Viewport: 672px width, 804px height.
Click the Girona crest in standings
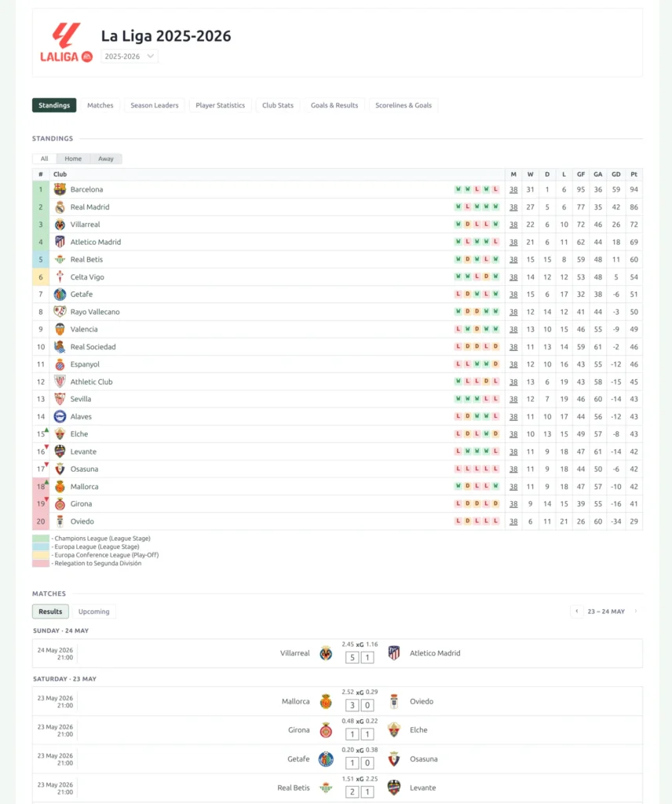pos(60,503)
